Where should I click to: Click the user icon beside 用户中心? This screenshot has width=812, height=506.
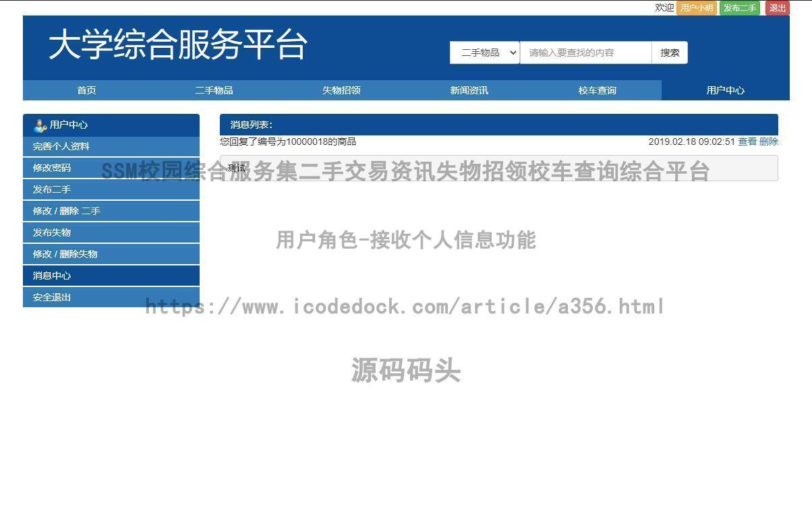tap(40, 125)
